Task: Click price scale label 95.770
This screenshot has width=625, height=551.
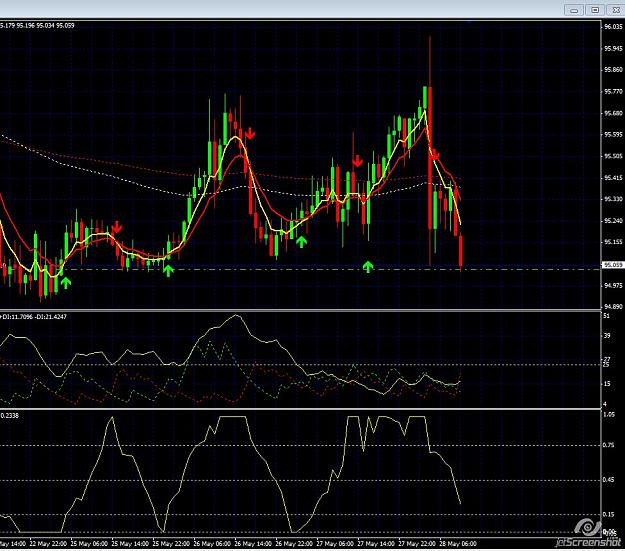Action: pyautogui.click(x=613, y=92)
